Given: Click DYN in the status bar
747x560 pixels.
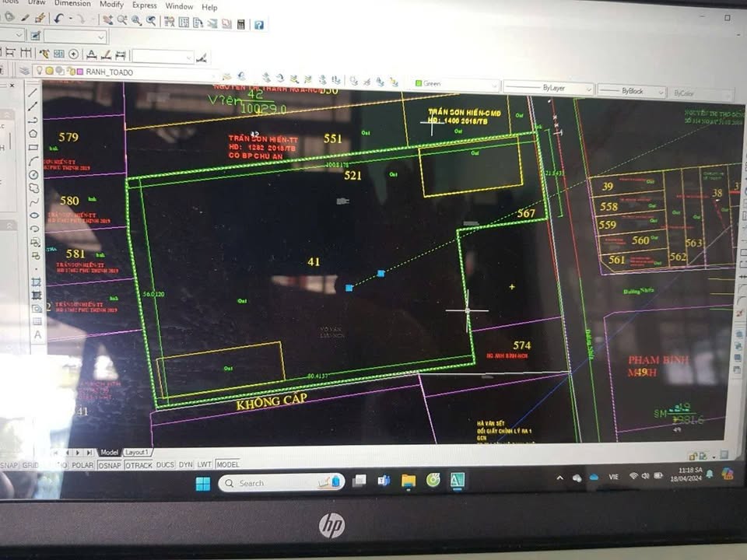Looking at the screenshot, I should pyautogui.click(x=184, y=464).
